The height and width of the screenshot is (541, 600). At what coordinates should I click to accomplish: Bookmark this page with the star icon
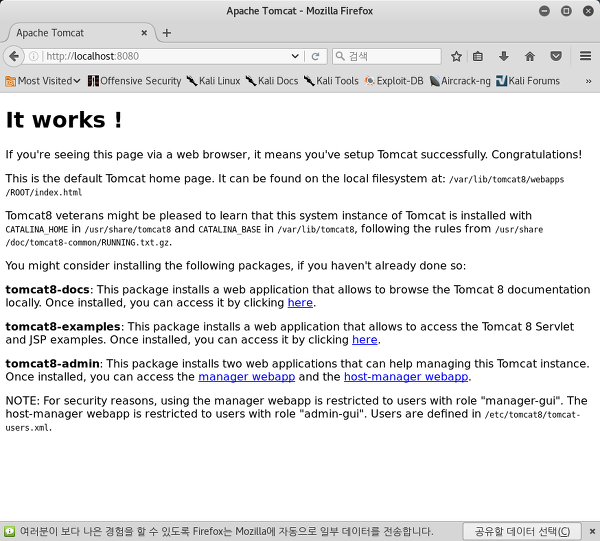(x=456, y=57)
